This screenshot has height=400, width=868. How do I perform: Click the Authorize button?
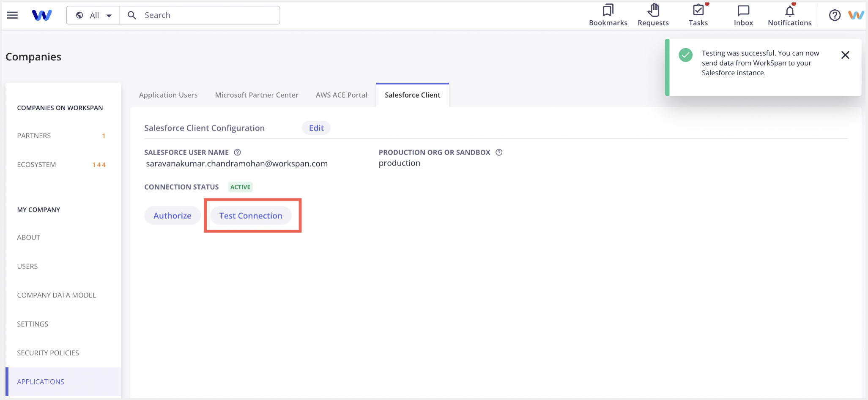point(173,215)
